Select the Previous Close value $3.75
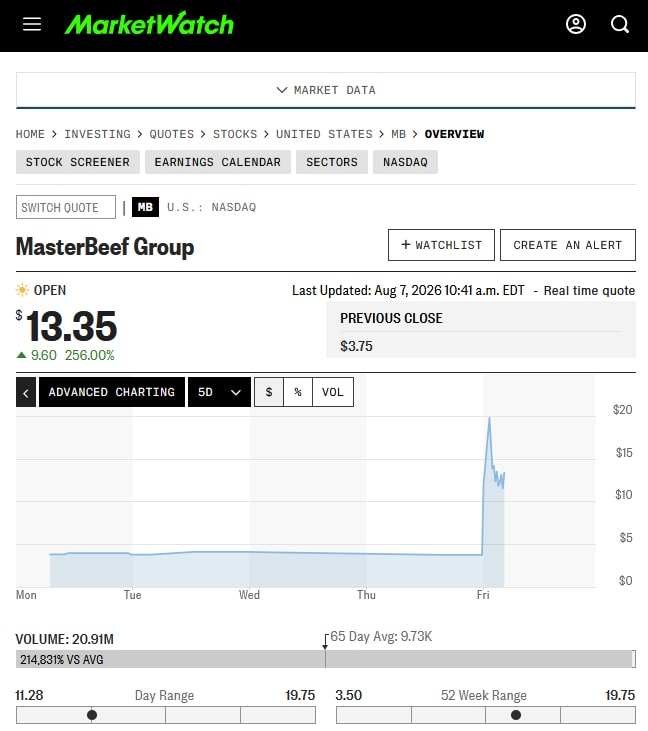This screenshot has height=731, width=648. point(356,346)
